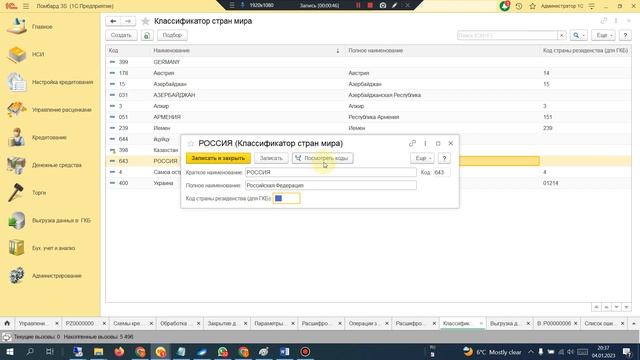This screenshot has width=640, height=360.
Task: Select the АРМЕНИЯ row in the list
Action: point(367,117)
